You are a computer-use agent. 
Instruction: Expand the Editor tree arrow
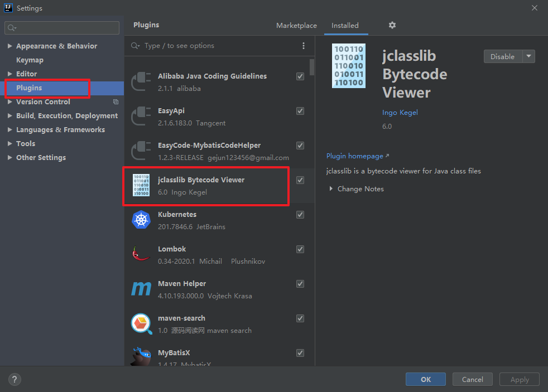(10, 74)
